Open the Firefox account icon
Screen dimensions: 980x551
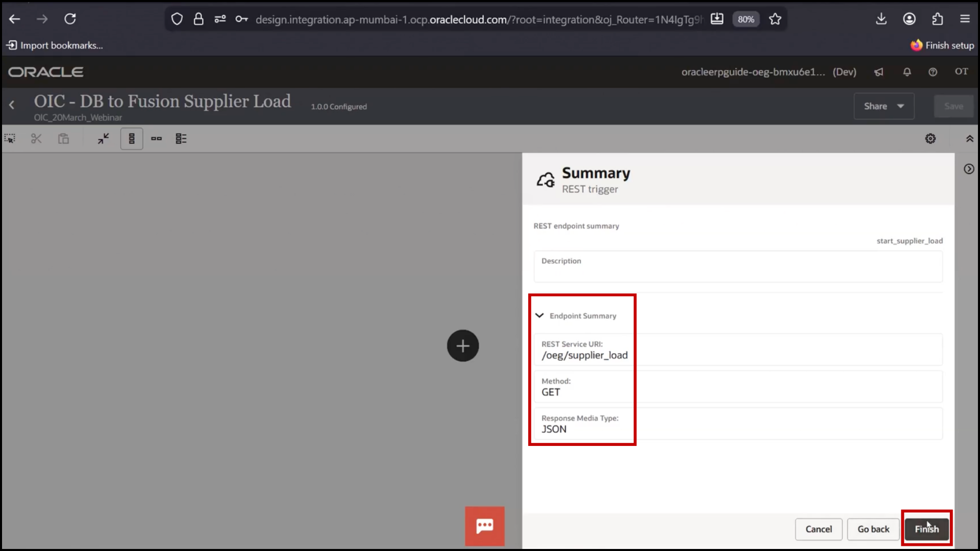(909, 19)
